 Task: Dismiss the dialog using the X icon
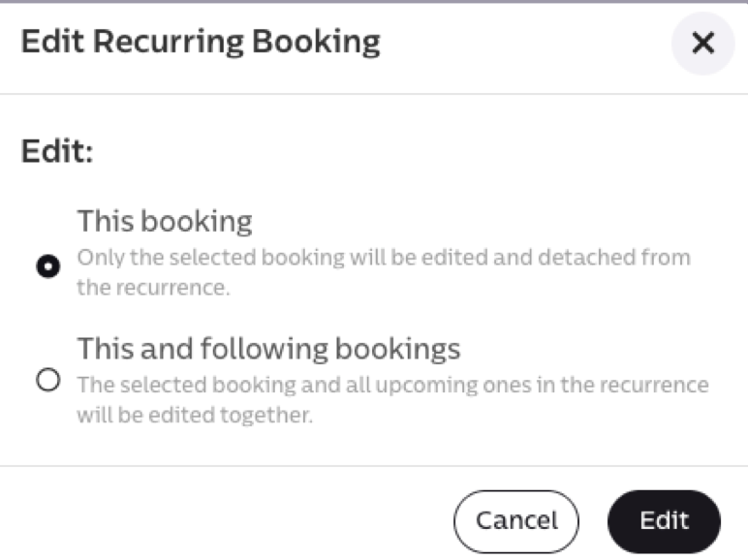click(702, 43)
